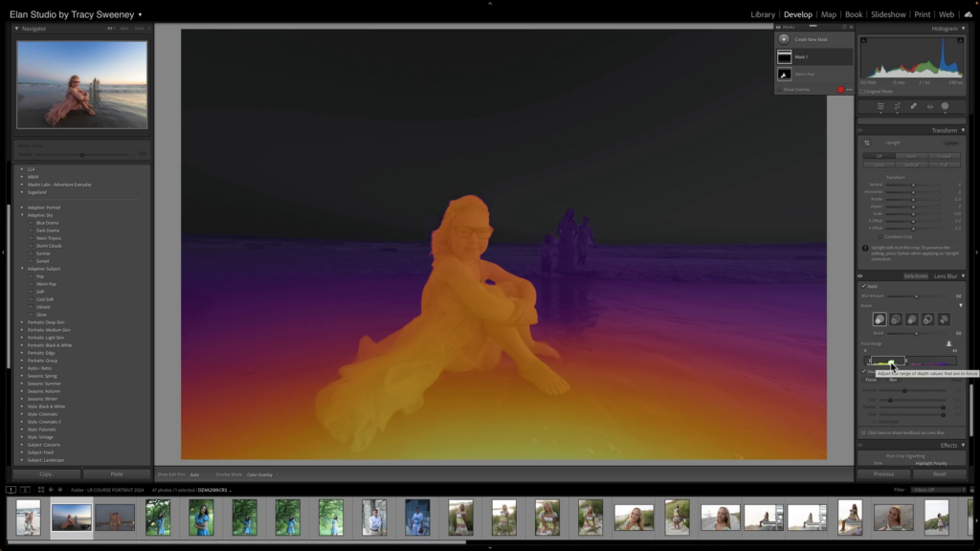The image size is (980, 551).
Task: Choose the third Bokeh style icon
Action: pos(912,320)
